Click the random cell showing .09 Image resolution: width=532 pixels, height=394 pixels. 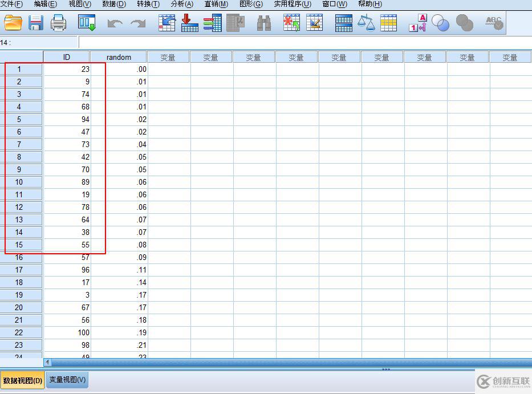pyautogui.click(x=119, y=258)
